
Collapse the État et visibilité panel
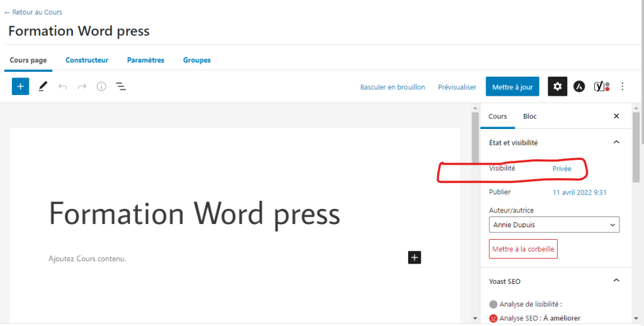pos(616,143)
